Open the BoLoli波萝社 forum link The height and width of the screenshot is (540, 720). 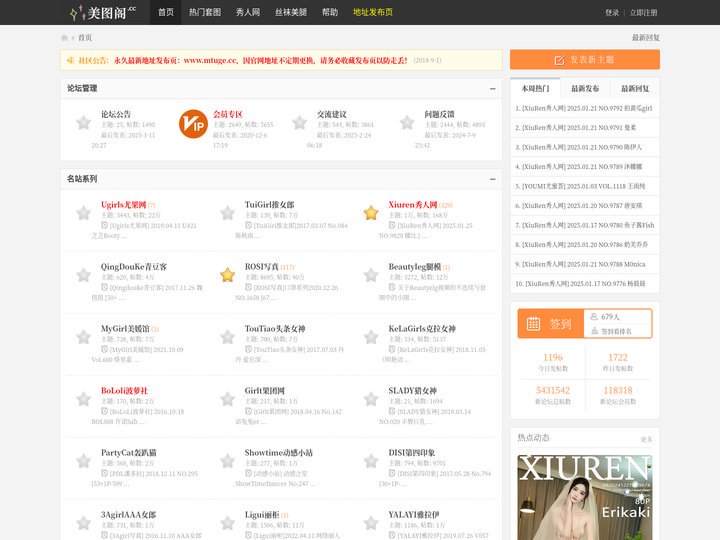click(x=124, y=391)
